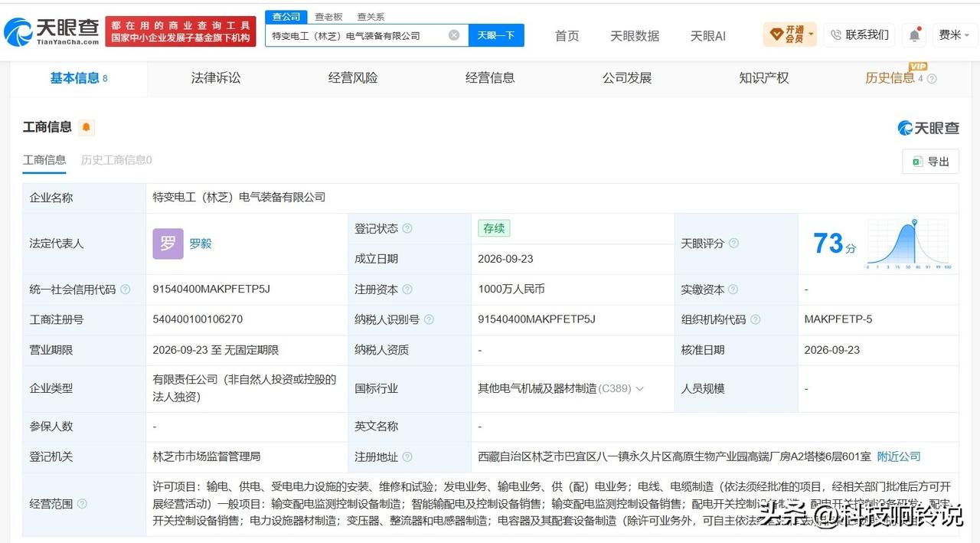This screenshot has height=543, width=980.
Task: Click the help icon next to 经营范围
Action: [x=82, y=504]
